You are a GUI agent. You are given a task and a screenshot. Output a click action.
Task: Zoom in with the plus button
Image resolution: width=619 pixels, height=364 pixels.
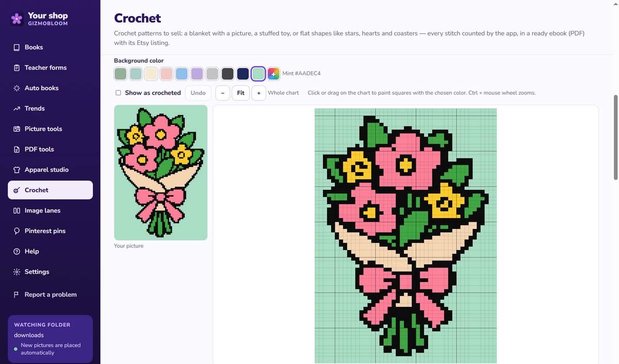[x=259, y=93]
